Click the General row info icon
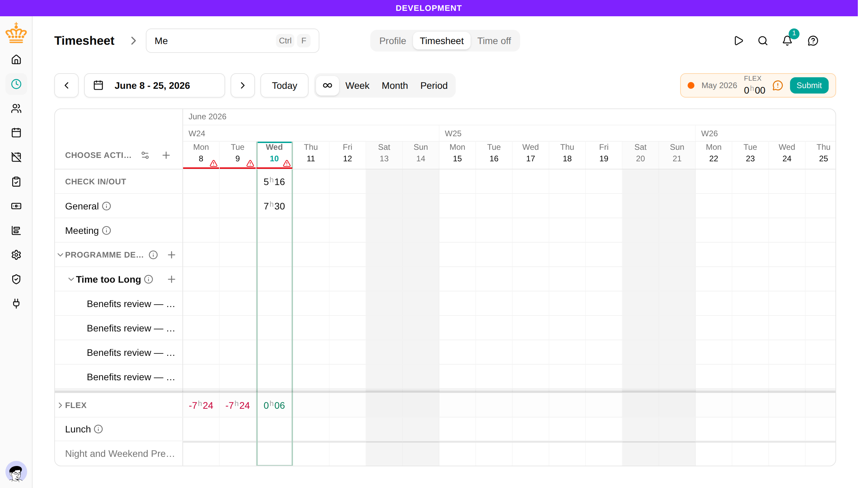Screen dimensions: 868x488 [106, 206]
